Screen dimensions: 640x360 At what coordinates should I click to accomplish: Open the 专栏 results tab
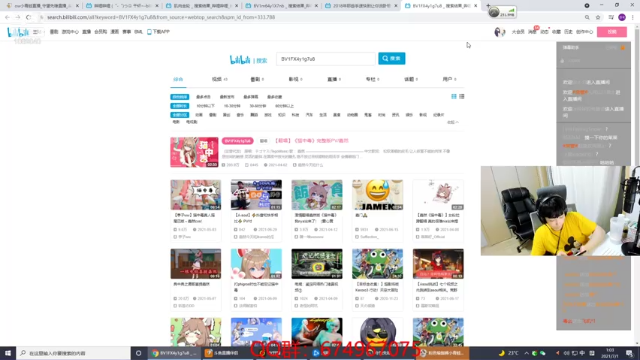[x=372, y=79]
